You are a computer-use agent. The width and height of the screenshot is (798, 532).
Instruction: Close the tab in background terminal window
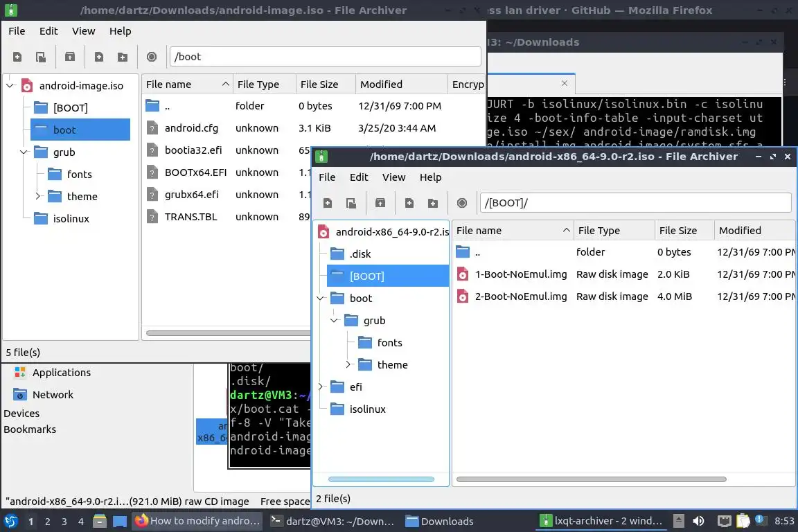click(565, 83)
